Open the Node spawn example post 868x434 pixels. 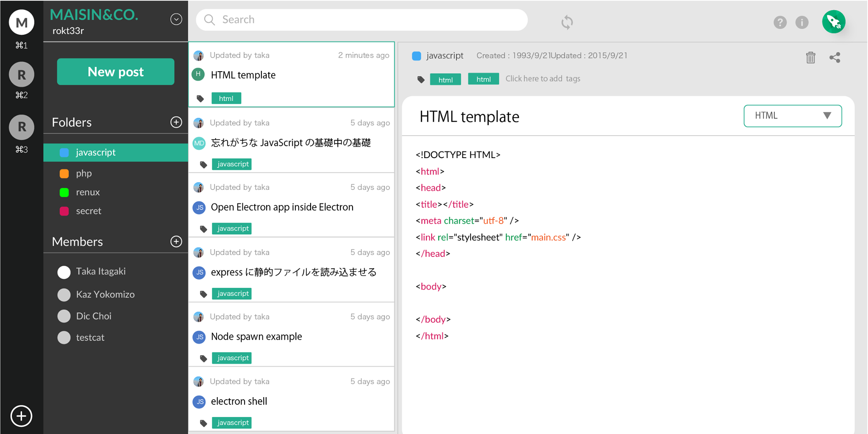256,337
